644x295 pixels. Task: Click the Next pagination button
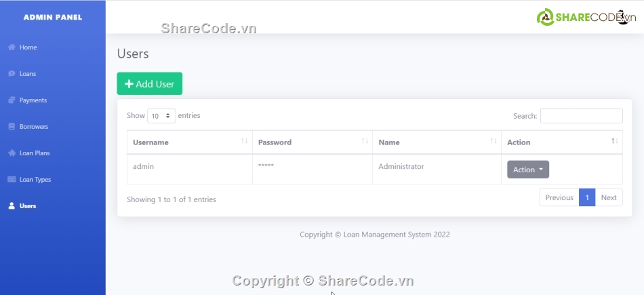[608, 198]
